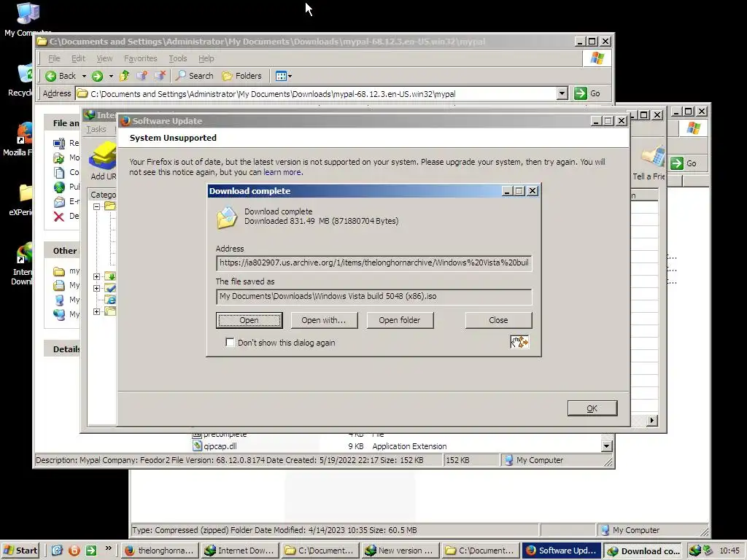
Task: Expand the bottom folder category node in IDM
Action: pyautogui.click(x=97, y=311)
